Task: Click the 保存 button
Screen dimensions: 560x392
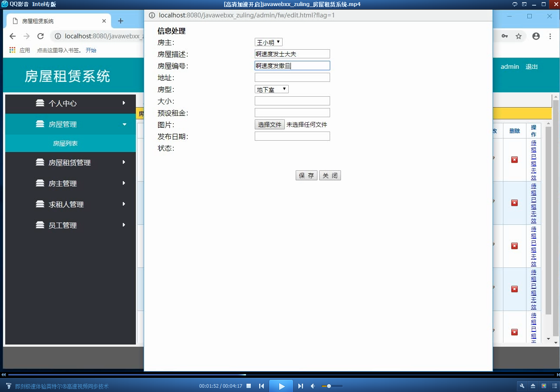Action: tap(307, 176)
